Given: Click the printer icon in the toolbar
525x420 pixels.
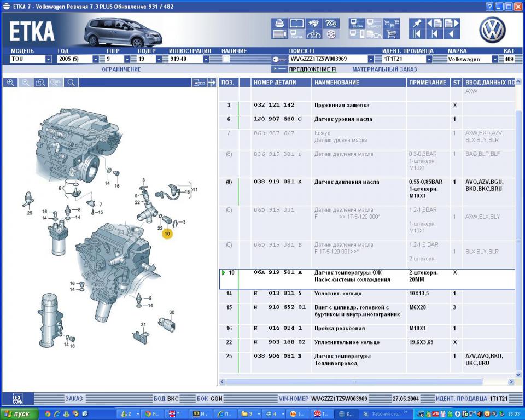Looking at the screenshot, I should [279, 24].
